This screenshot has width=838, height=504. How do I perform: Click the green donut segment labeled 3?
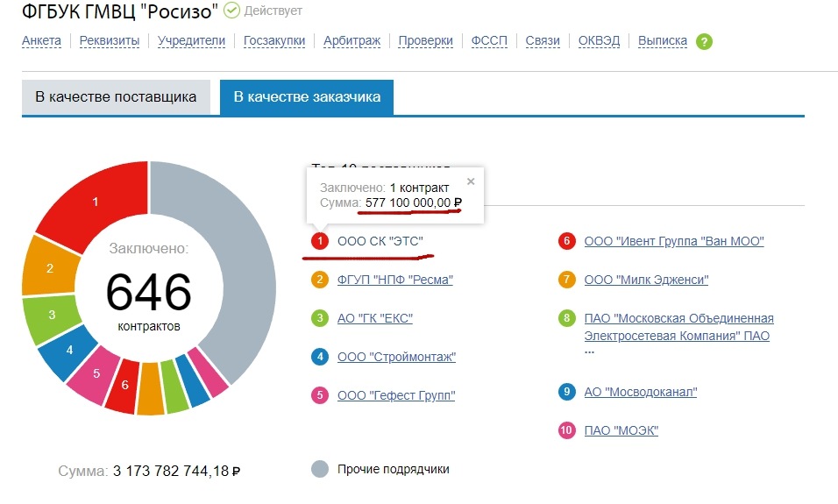(x=52, y=315)
